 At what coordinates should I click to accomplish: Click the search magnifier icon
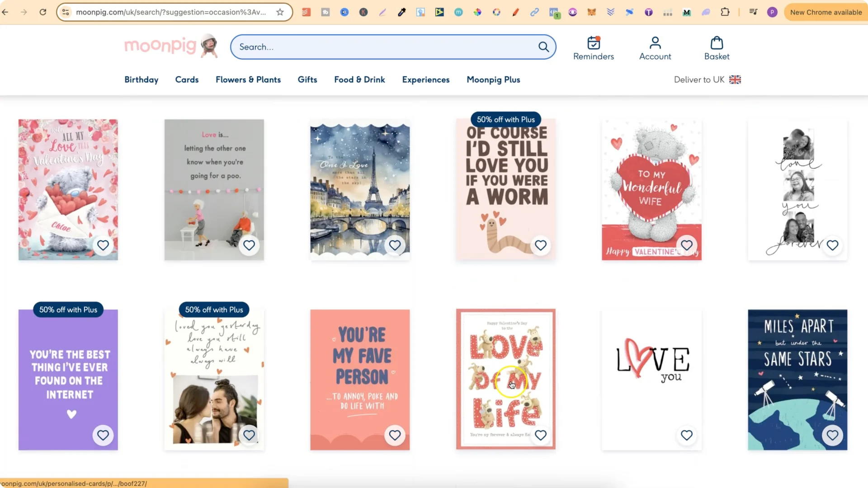[x=543, y=47]
